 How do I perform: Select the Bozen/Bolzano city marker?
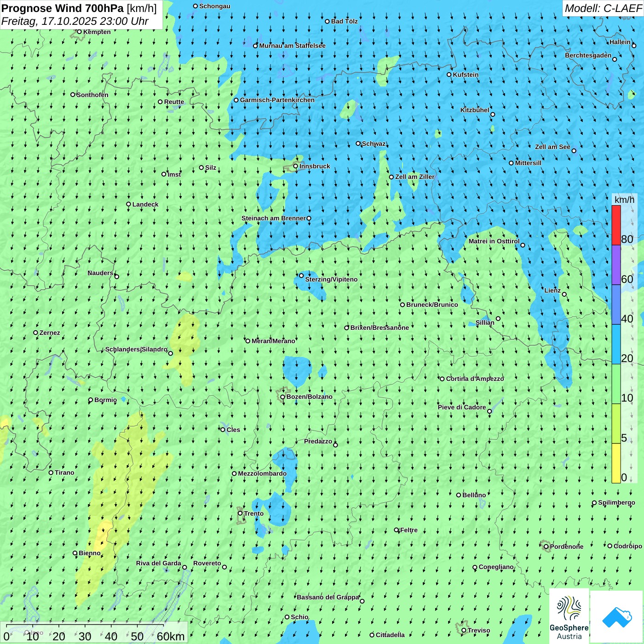pos(282,397)
